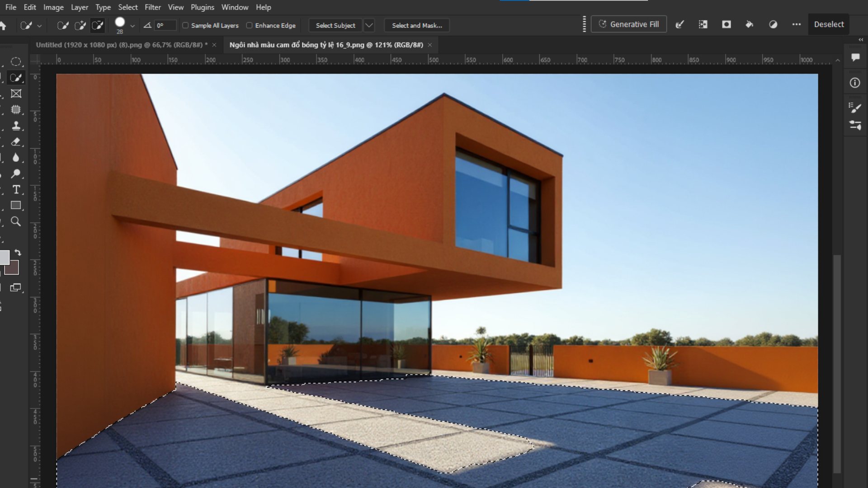Screen dimensions: 868x488
Task: Open Comments panel speech bubble icon
Action: click(x=855, y=57)
